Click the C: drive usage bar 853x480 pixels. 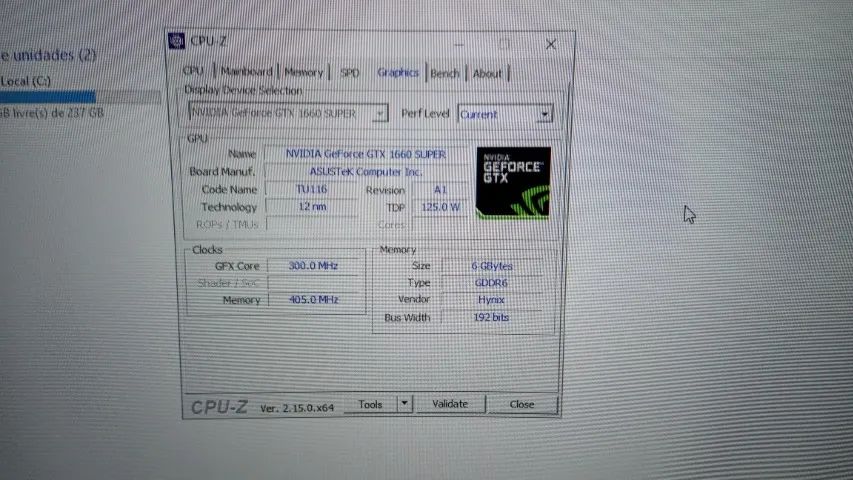click(81, 97)
